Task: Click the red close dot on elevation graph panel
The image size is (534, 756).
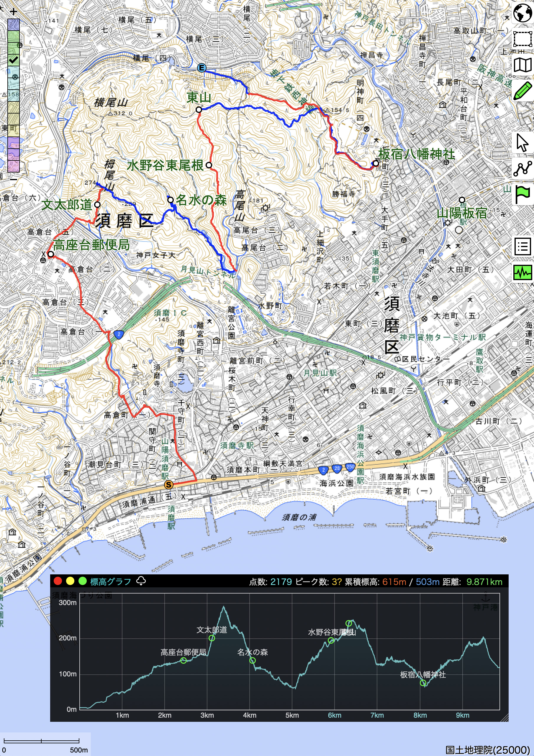Action: (58, 581)
